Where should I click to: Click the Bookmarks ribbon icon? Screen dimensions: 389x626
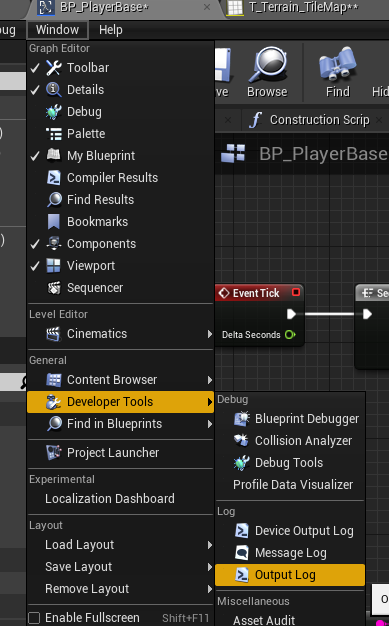pyautogui.click(x=54, y=222)
